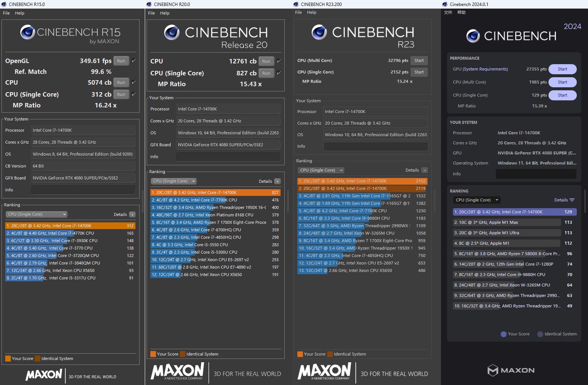Start CPU (Single Core) test in R23
Image resolution: width=588 pixels, height=385 pixels.
point(419,72)
